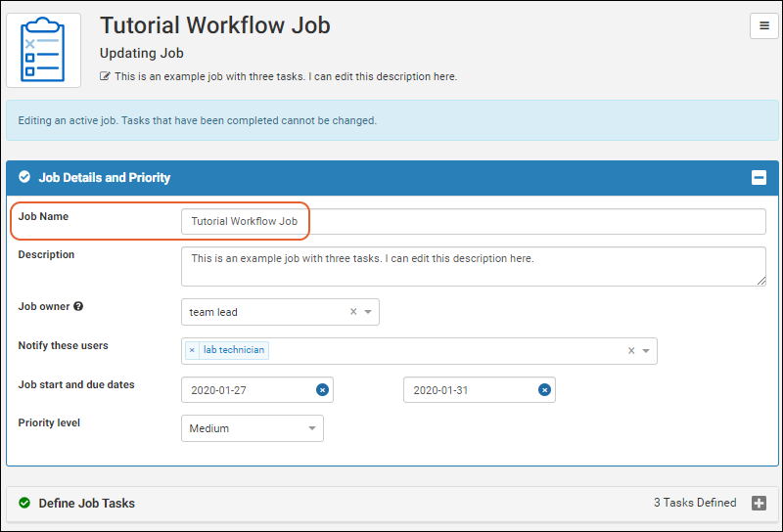Click the edit description pencil icon
This screenshot has height=532, width=783.
(x=105, y=76)
